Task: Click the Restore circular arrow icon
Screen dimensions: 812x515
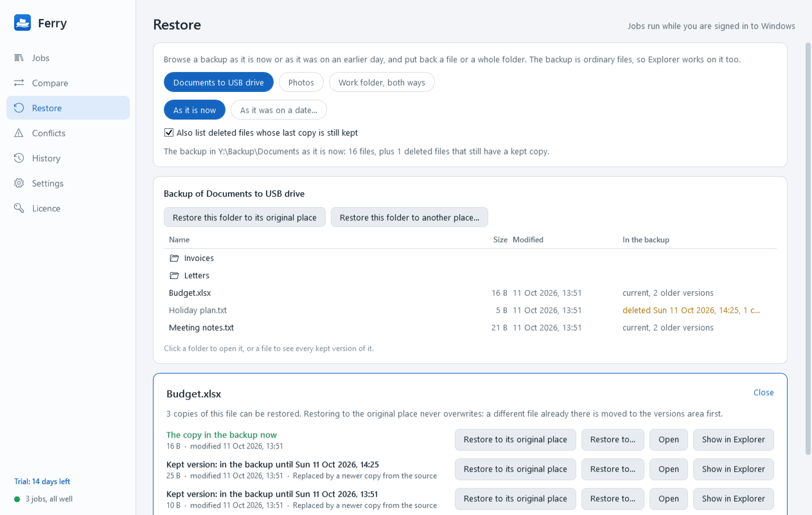Action: 19,108
